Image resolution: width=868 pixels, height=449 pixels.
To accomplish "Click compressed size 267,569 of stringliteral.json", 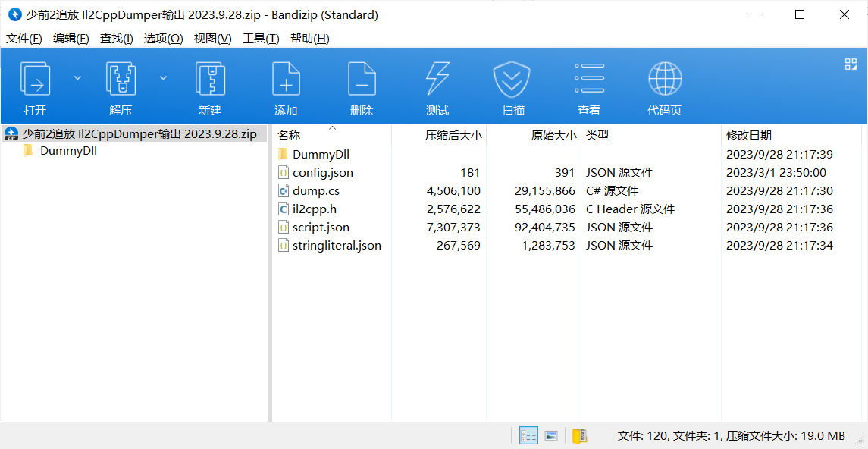I will (459, 246).
